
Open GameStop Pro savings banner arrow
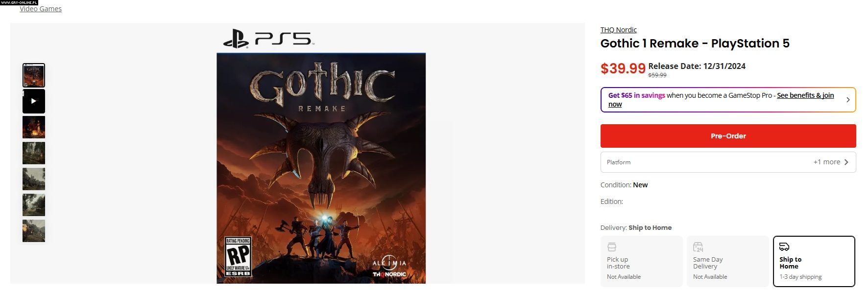pyautogui.click(x=848, y=100)
